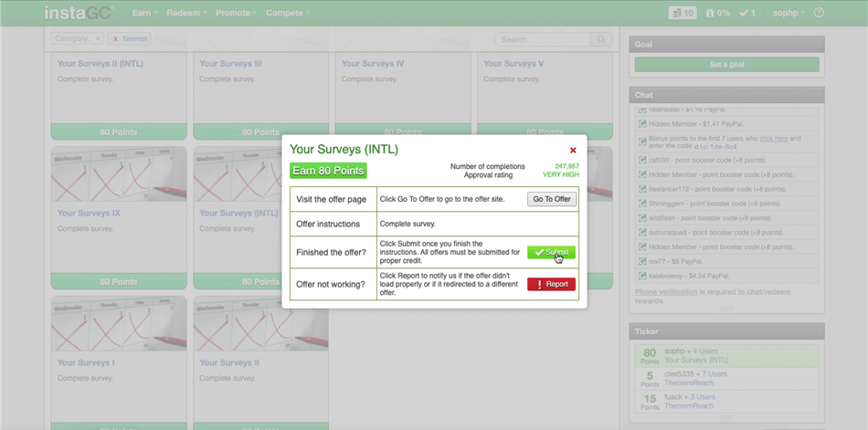Open the Your Surveys II (INTL) offer

[101, 64]
